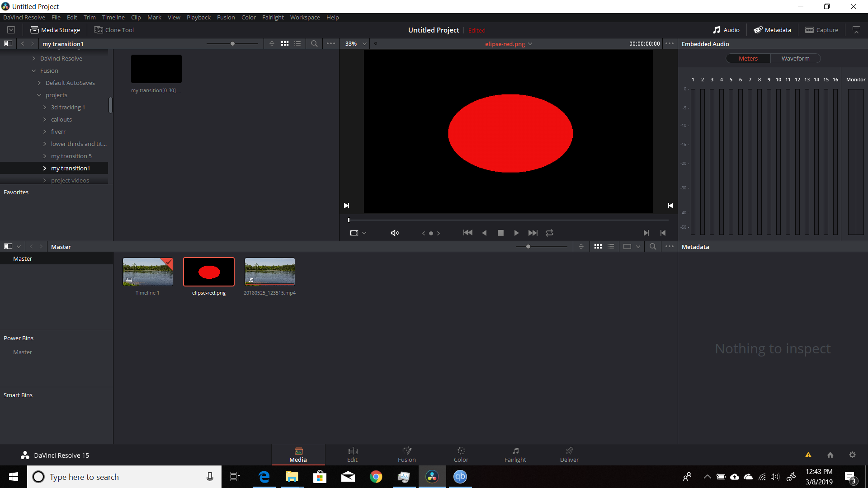Select the 20180525_123515.mp4 clip
This screenshot has height=488, width=868.
pyautogui.click(x=270, y=272)
